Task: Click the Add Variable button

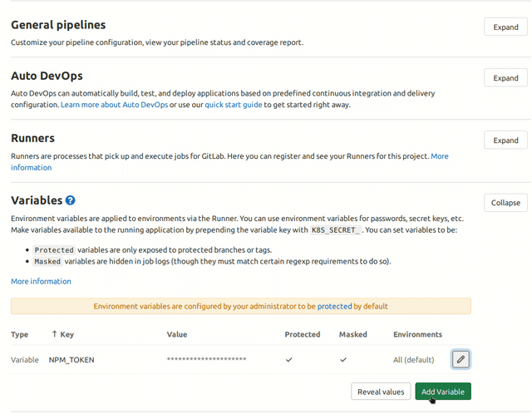Action: [443, 392]
